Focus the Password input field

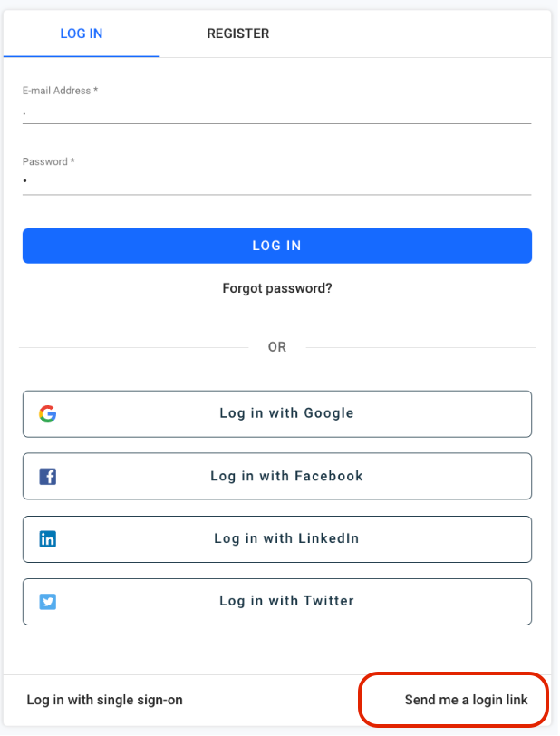pos(277,181)
